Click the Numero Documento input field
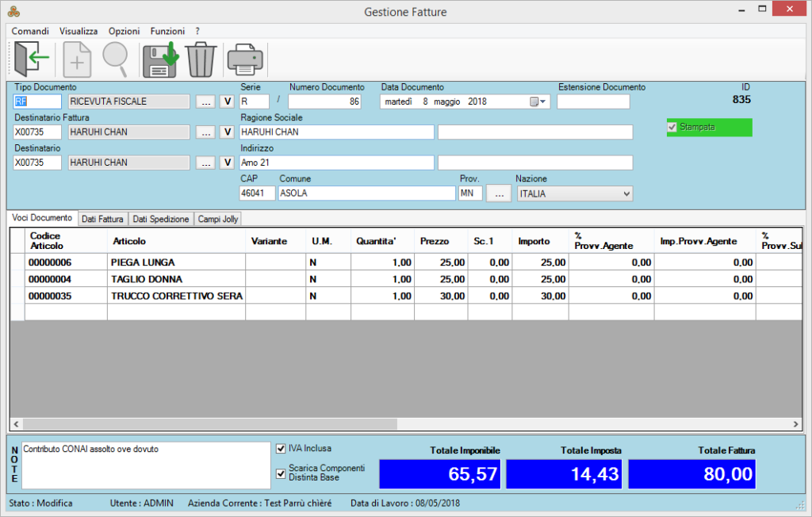Screen dimensions: 812x517 pyautogui.click(x=325, y=101)
